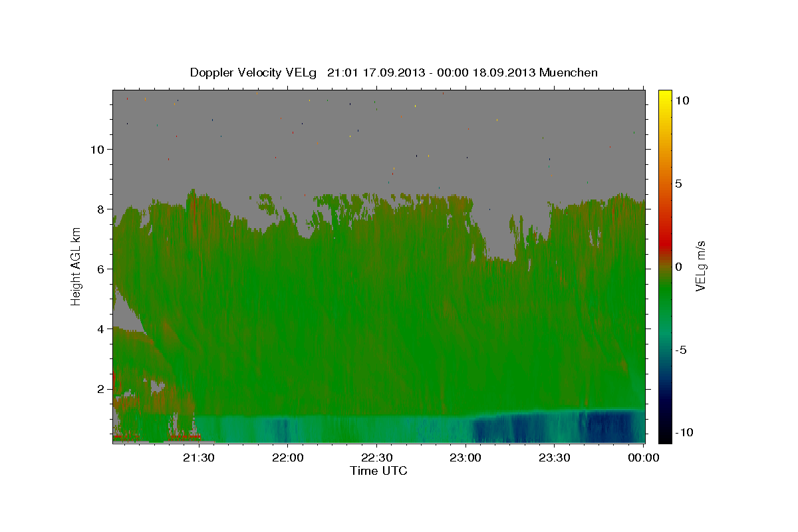
Task: Click the 'VELg m/s' colorbar label
Action: pos(701,266)
